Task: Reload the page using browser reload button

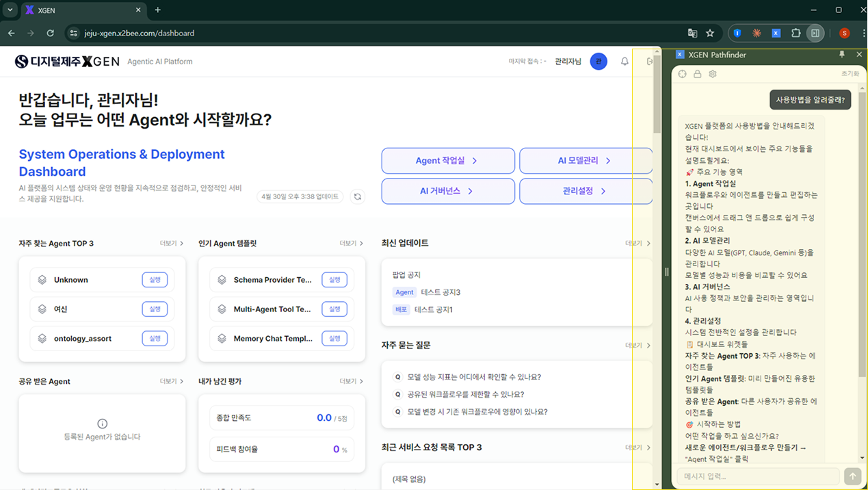Action: click(50, 33)
